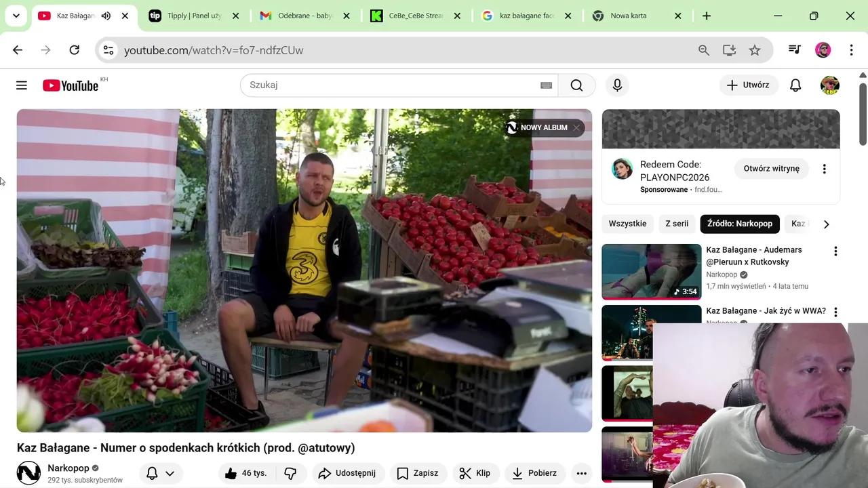
Task: Close the Gmail Odebrane tab
Action: coord(346,16)
